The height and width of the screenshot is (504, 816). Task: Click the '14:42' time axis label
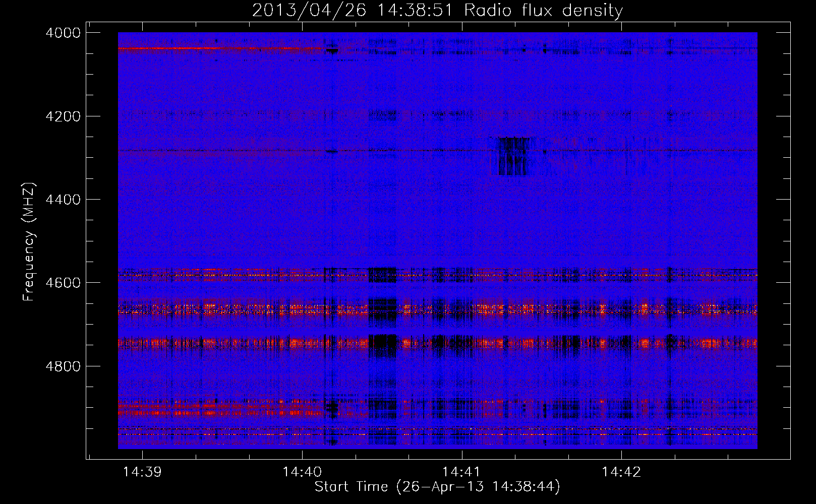click(621, 472)
